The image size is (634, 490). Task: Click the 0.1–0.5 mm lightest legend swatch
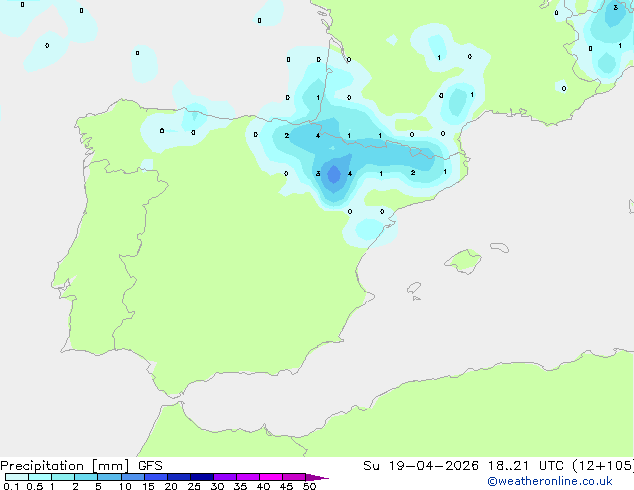[x=17, y=477]
